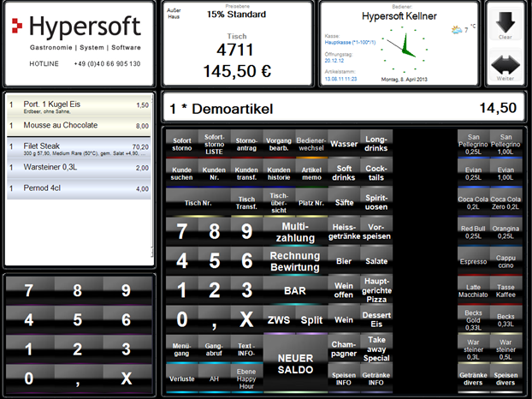Click the Weiter double-arrow icon

coord(505,63)
